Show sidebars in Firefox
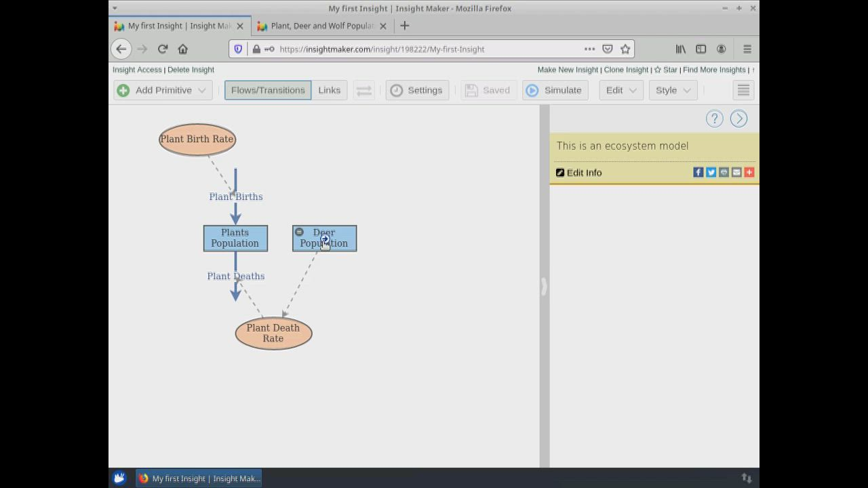Image resolution: width=868 pixels, height=488 pixels. (x=701, y=49)
